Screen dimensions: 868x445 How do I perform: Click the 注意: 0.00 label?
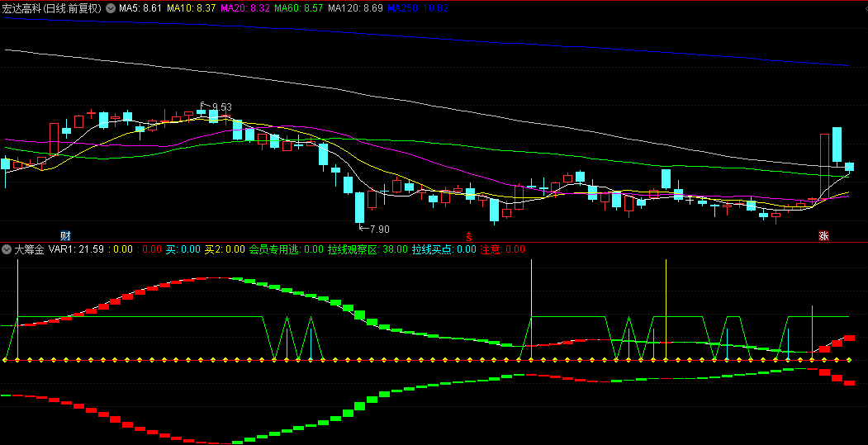point(503,249)
